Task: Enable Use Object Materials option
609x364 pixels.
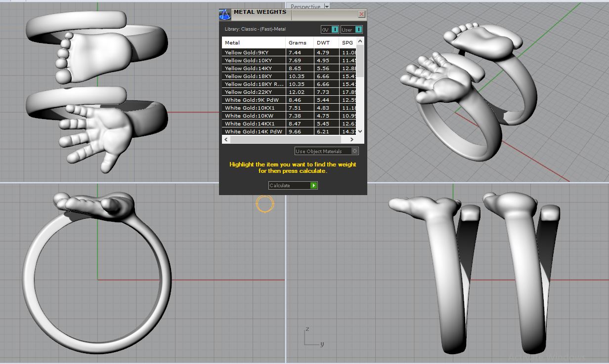Action: click(x=354, y=151)
